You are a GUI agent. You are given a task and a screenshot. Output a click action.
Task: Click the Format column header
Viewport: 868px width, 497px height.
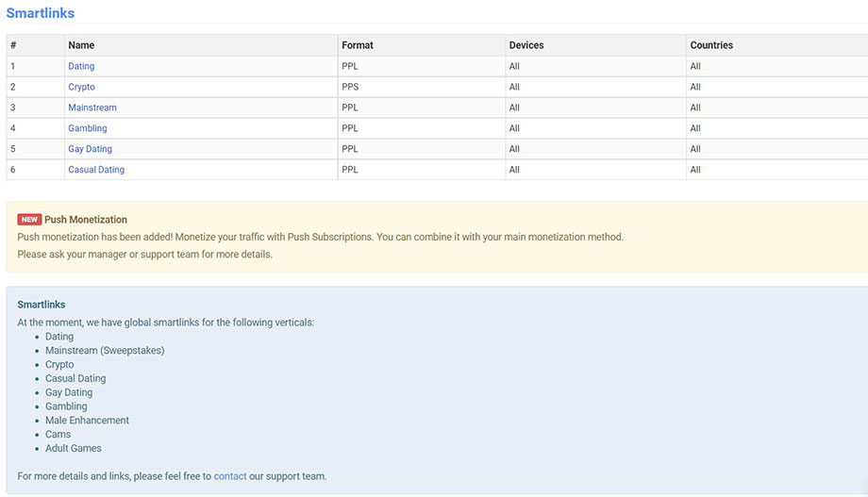(358, 45)
